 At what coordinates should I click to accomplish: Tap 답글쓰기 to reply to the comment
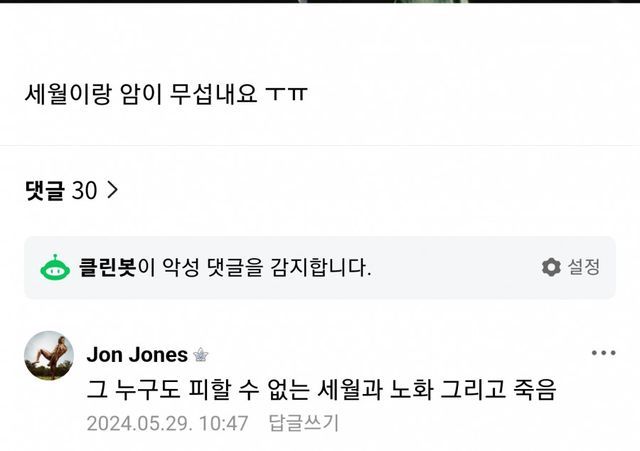click(304, 423)
